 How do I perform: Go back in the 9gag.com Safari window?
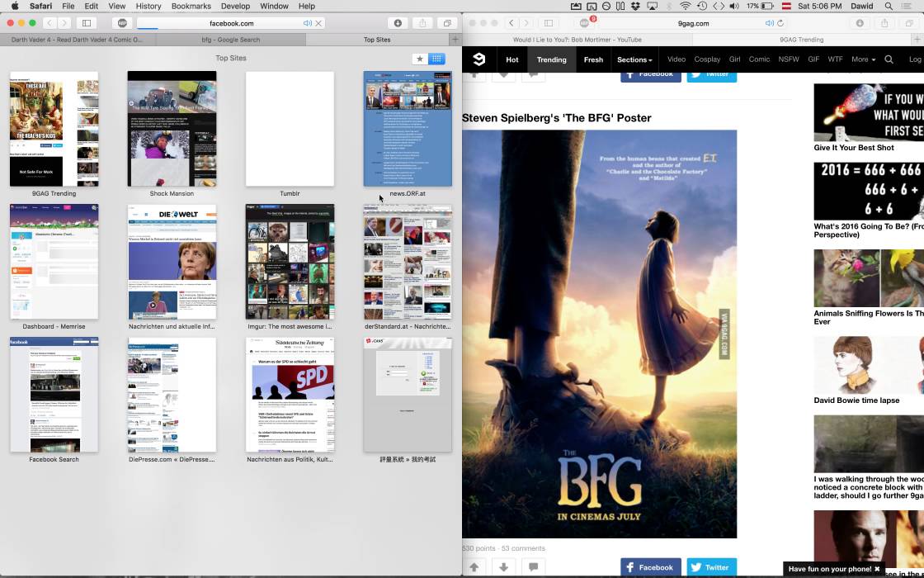coord(511,23)
